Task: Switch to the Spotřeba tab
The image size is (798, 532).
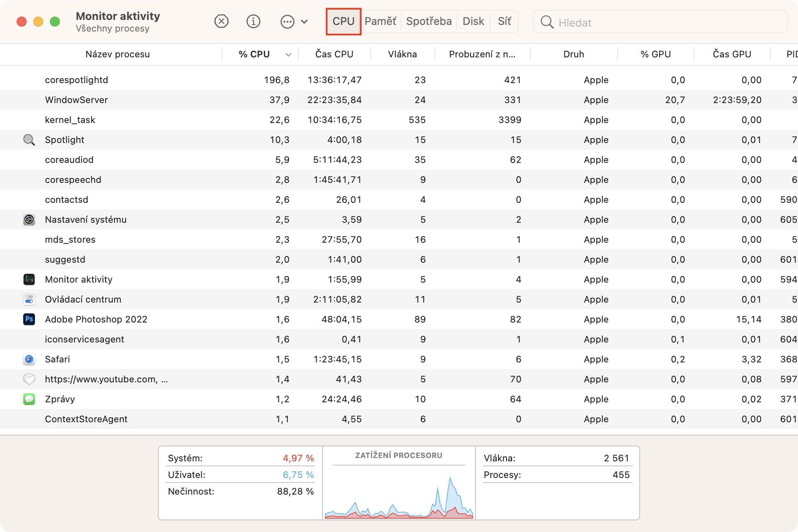Action: (429, 21)
